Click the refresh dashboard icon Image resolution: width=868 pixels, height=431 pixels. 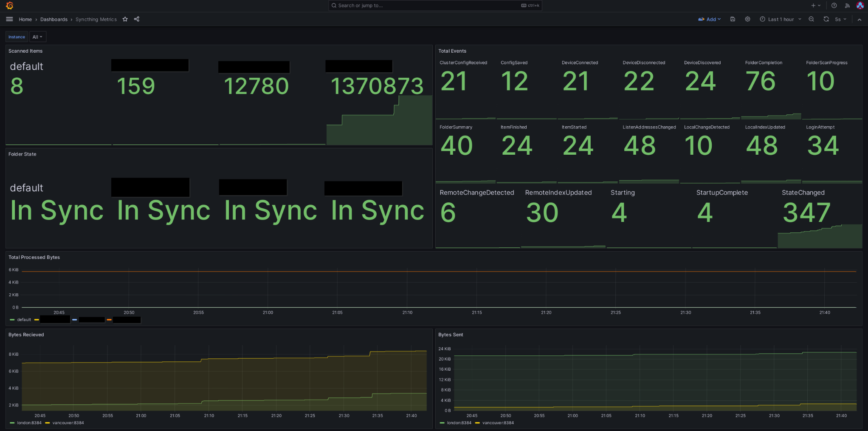pyautogui.click(x=826, y=19)
